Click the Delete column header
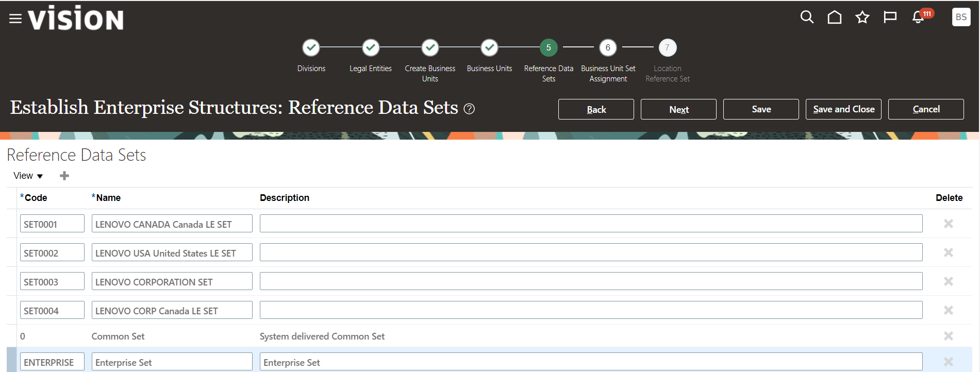The width and height of the screenshot is (980, 372). click(949, 198)
